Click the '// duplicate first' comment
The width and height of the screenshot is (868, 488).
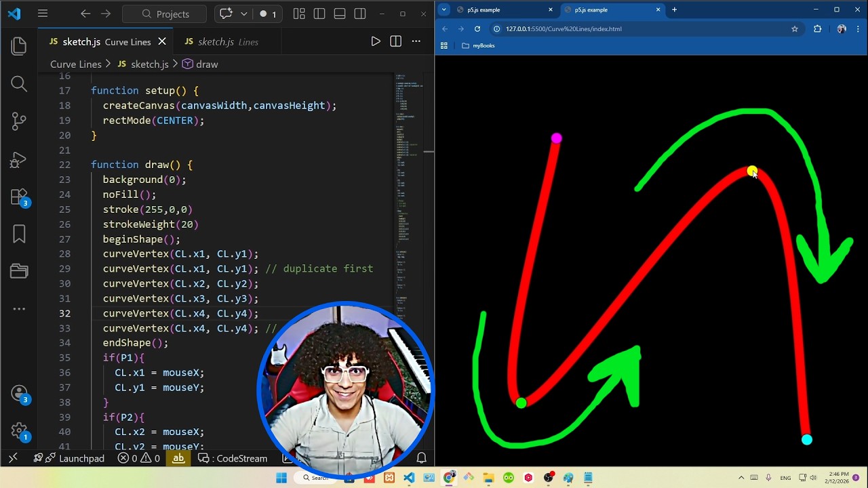pos(319,268)
